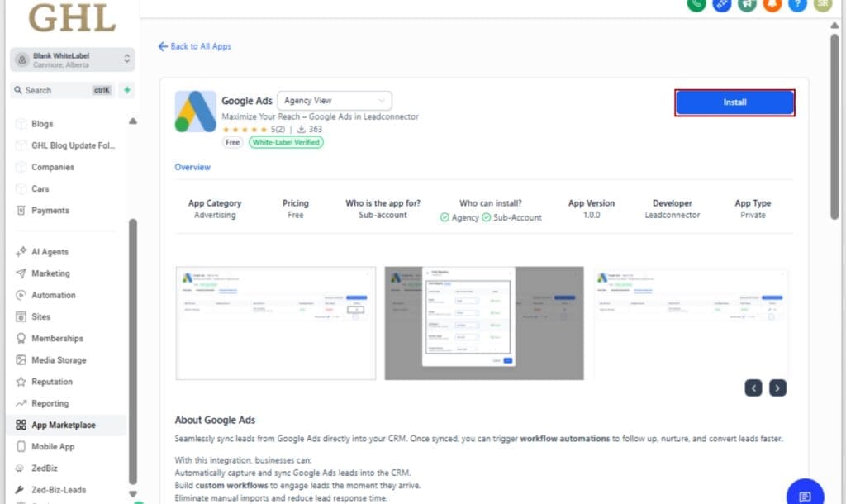Click the Sites sidebar icon

[21, 316]
